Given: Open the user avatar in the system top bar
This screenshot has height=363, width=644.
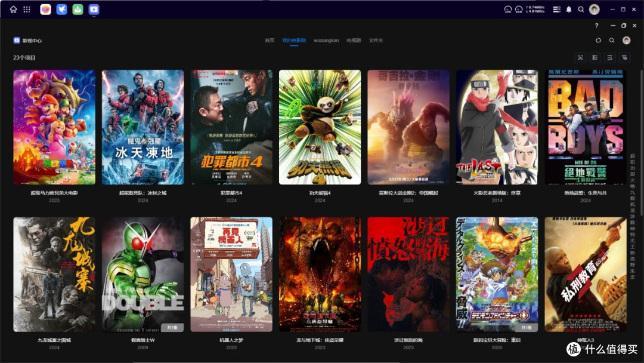Looking at the screenshot, I should [595, 9].
